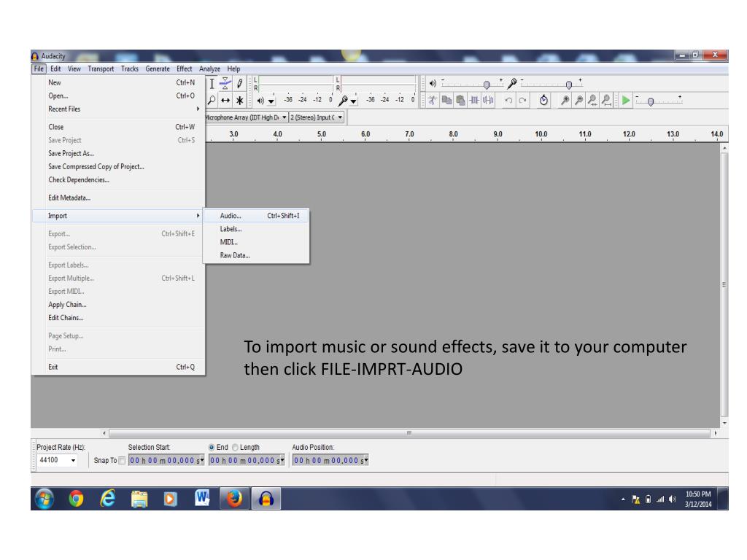Click Audio... in Import submenu
747x560 pixels.
256,216
